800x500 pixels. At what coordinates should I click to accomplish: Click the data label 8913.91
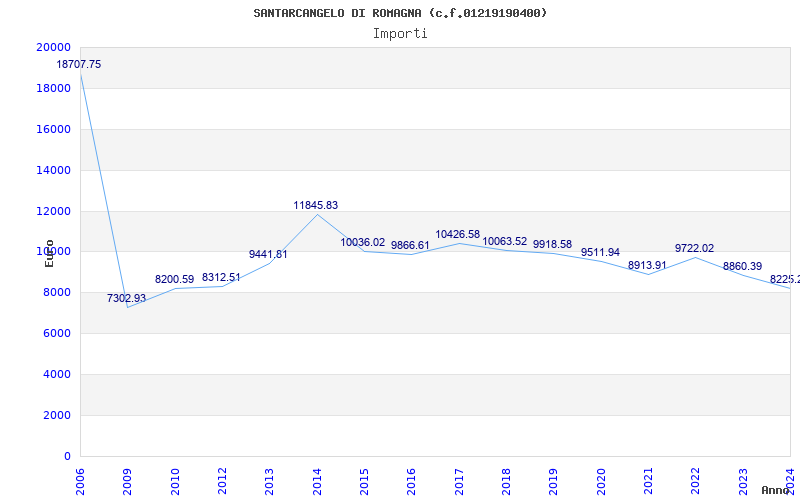pos(647,265)
